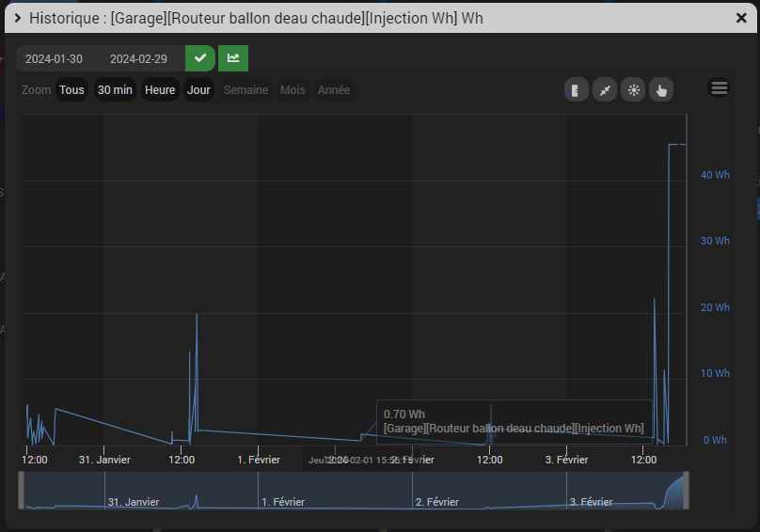Image resolution: width=760 pixels, height=532 pixels.
Task: Click the end date field 2024-02-29
Action: pyautogui.click(x=138, y=59)
